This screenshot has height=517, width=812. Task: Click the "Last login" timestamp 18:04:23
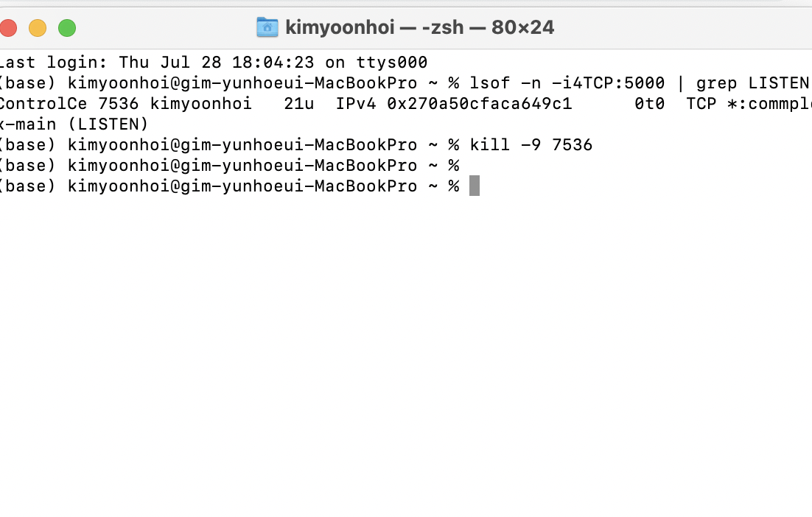[x=273, y=63]
